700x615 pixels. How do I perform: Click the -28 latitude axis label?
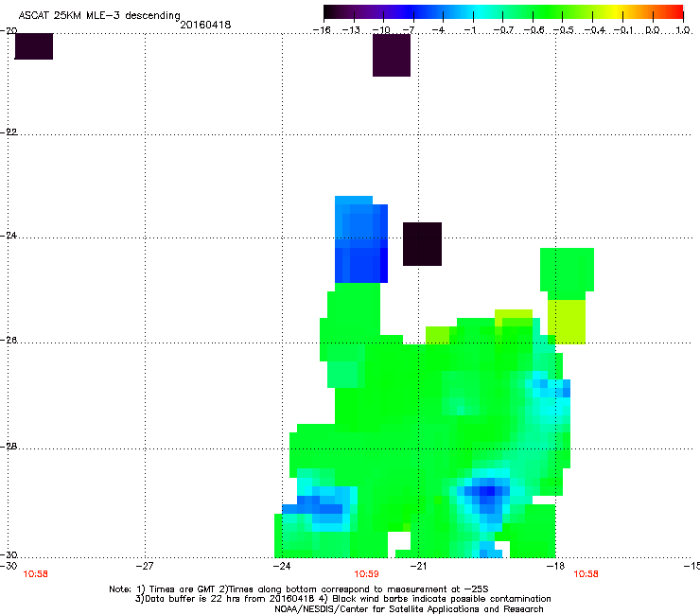pos(9,446)
